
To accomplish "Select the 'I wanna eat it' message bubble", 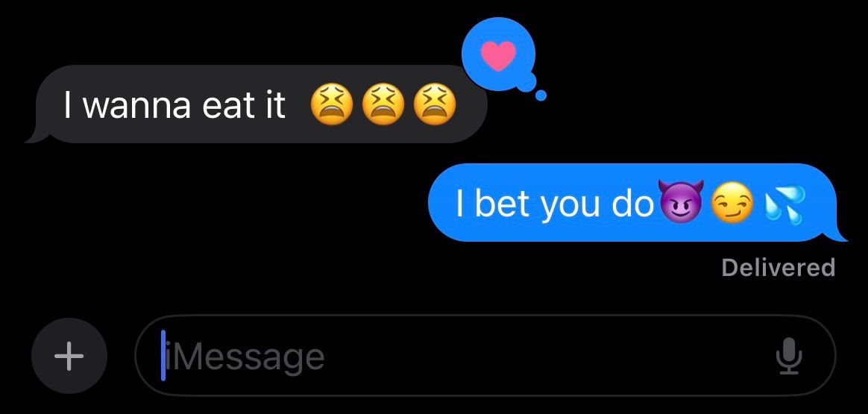I will pos(257,104).
